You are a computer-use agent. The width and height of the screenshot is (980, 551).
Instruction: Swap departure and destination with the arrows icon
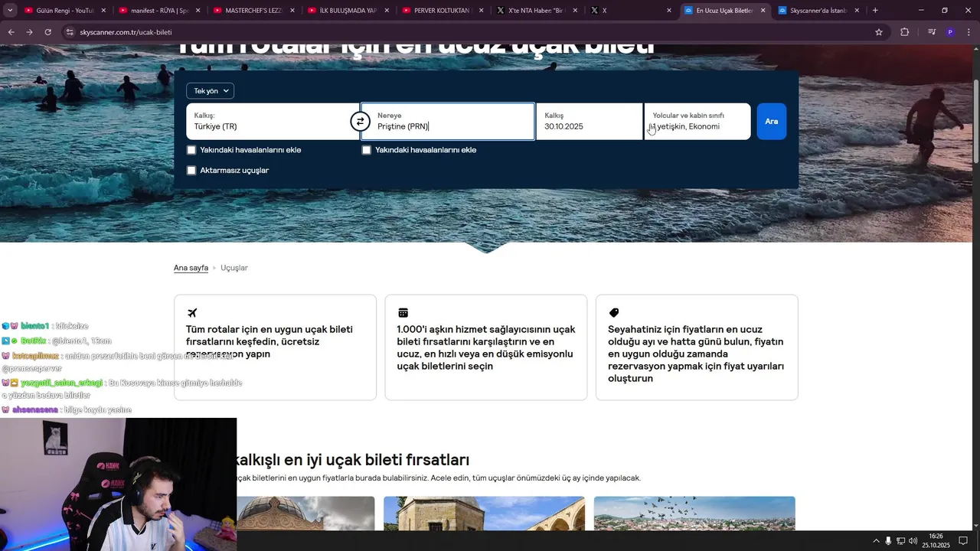pyautogui.click(x=360, y=122)
